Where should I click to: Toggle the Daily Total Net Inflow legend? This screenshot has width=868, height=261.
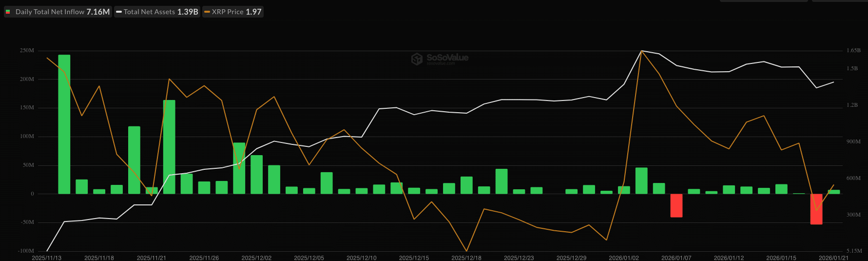point(58,12)
